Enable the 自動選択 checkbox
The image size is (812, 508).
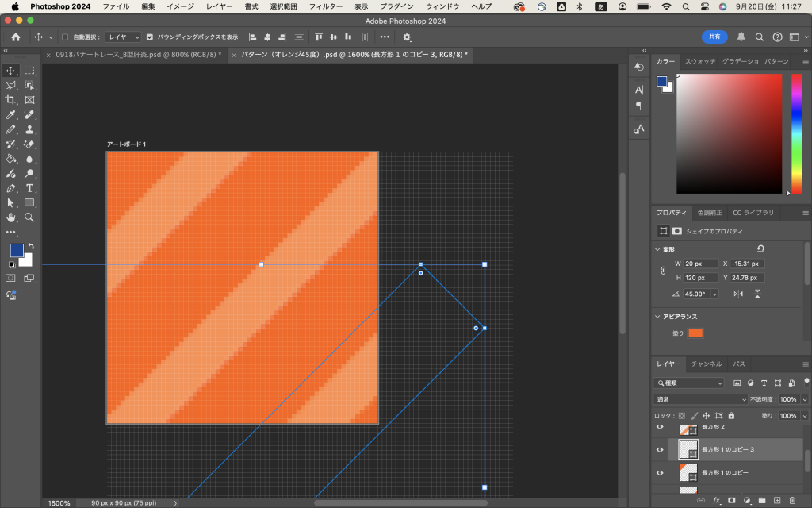click(x=65, y=37)
